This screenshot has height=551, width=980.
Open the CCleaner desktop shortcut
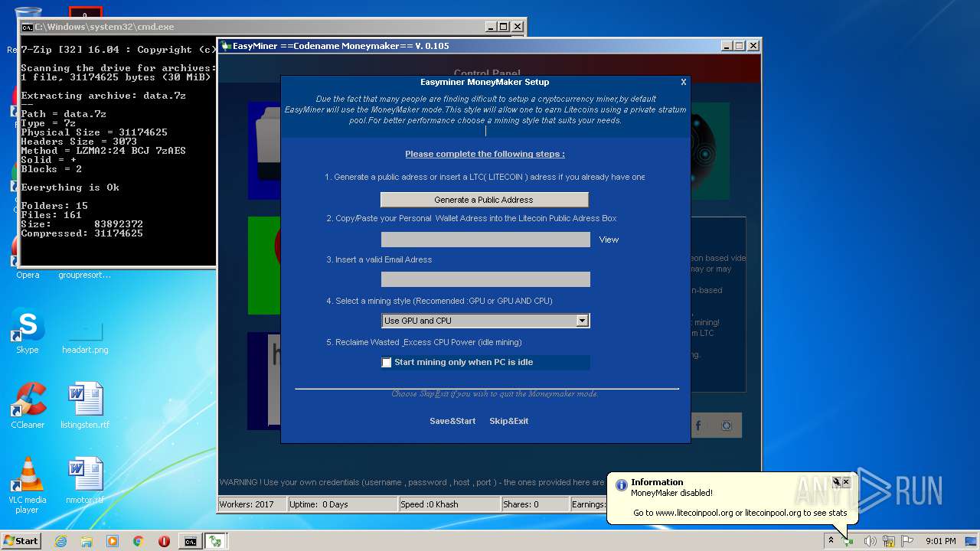point(28,406)
